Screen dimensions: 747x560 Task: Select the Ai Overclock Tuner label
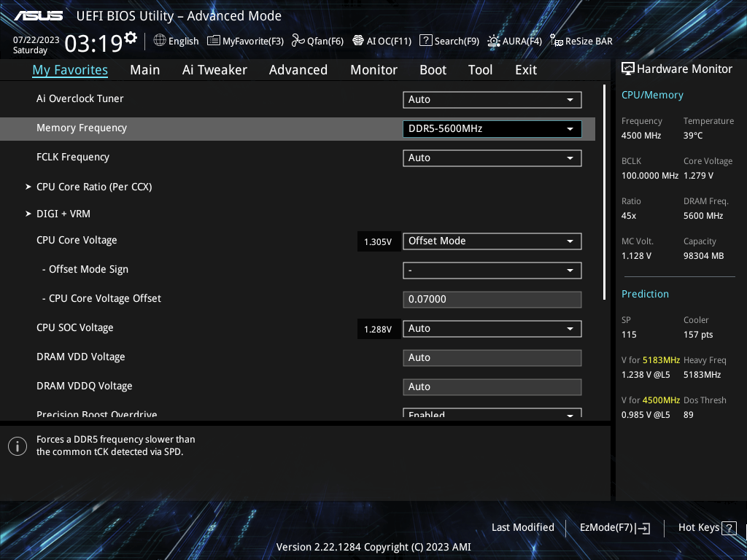point(80,98)
